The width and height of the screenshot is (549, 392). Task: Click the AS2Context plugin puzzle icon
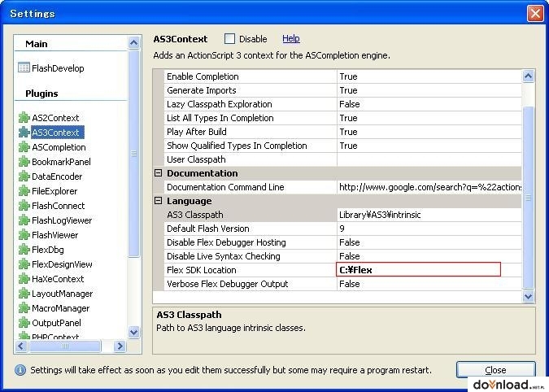pos(24,118)
